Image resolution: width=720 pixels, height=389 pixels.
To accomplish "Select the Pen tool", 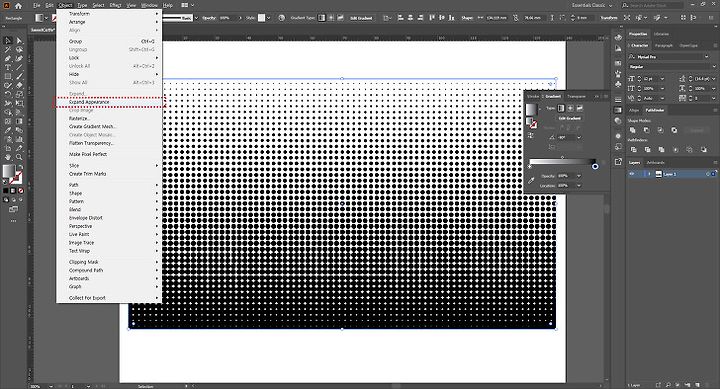I will (x=8, y=58).
